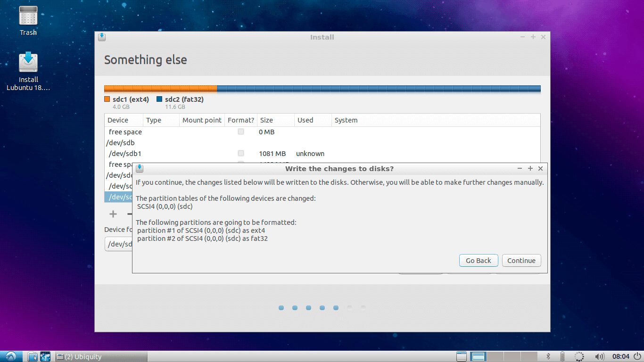This screenshot has height=362, width=644.
Task: Check the battery indicator in the tray
Action: 562,356
